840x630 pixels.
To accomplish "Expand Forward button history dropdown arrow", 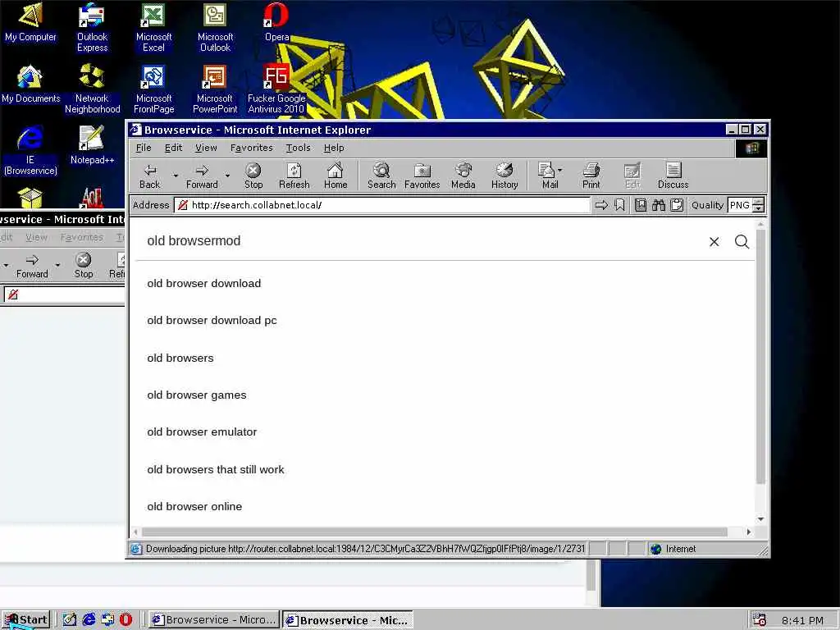I will pos(227,176).
